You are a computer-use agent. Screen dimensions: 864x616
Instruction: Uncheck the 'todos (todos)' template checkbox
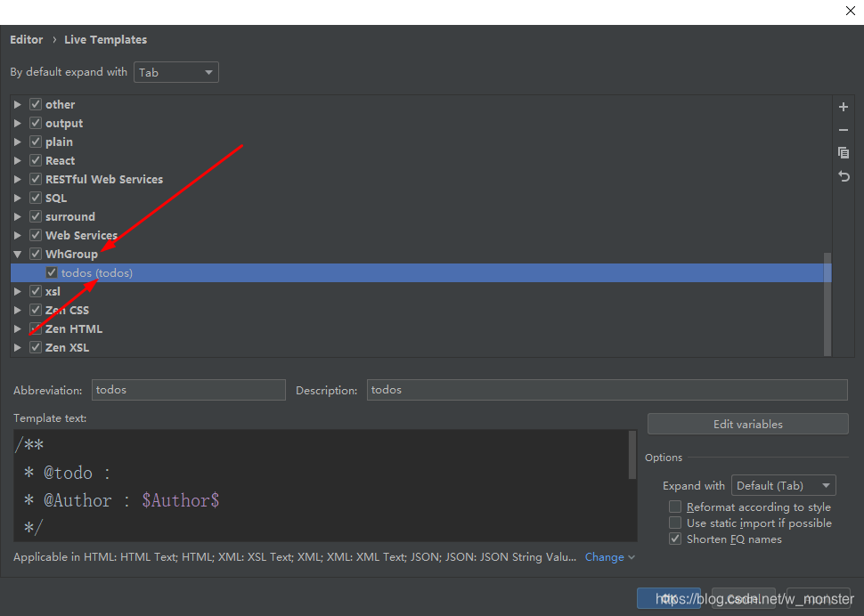[52, 272]
